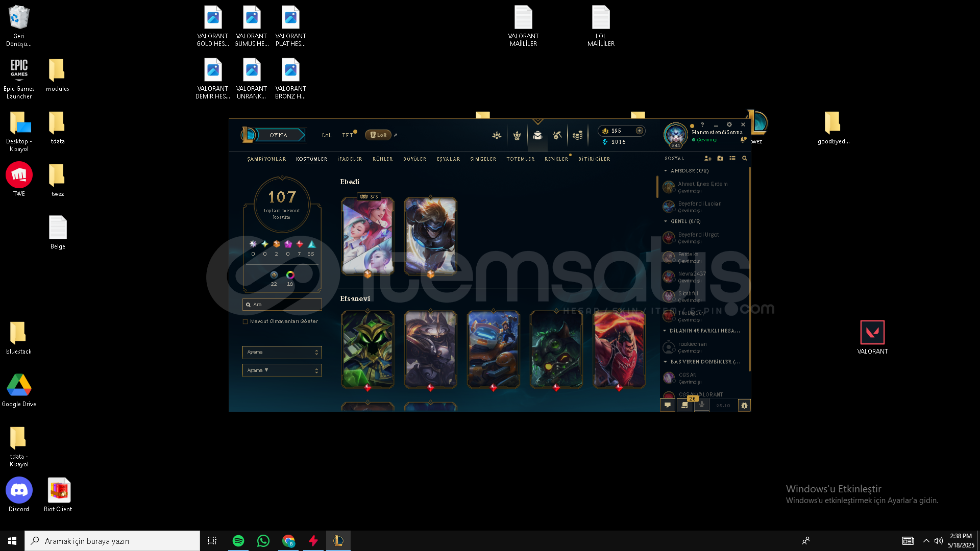Screen dimensions: 980x551
Task: Open the second Aşama sorting dropdown with arrow
Action: point(282,370)
